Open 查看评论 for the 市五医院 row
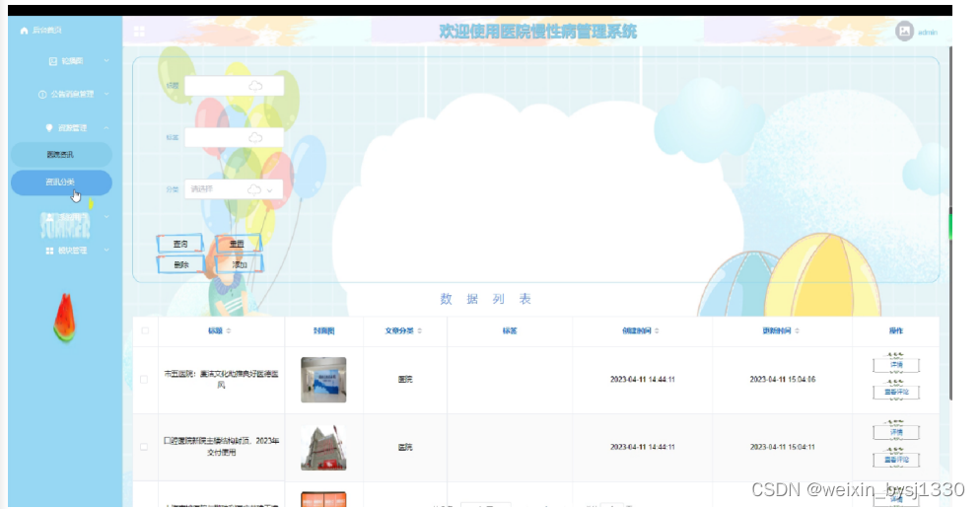The width and height of the screenshot is (980, 509). [896, 392]
